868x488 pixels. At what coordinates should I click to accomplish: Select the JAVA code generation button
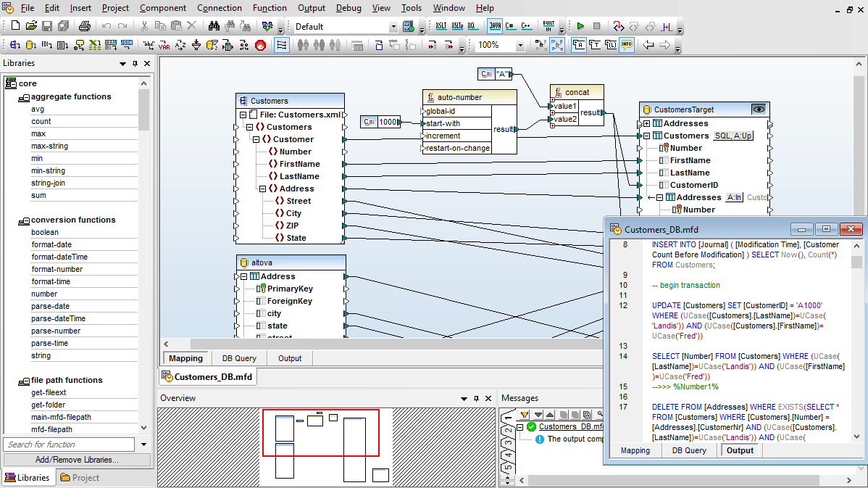tap(494, 26)
